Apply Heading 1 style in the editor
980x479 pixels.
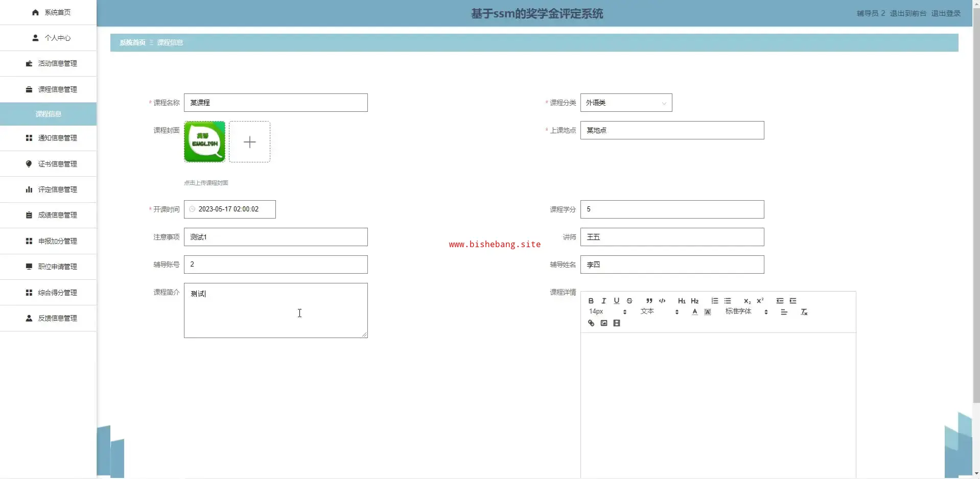coord(682,301)
